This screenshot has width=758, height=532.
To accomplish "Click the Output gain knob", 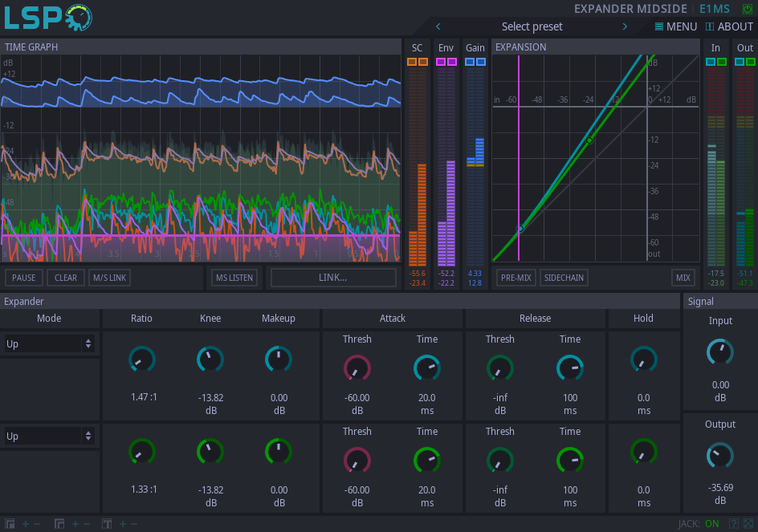I will pyautogui.click(x=720, y=455).
